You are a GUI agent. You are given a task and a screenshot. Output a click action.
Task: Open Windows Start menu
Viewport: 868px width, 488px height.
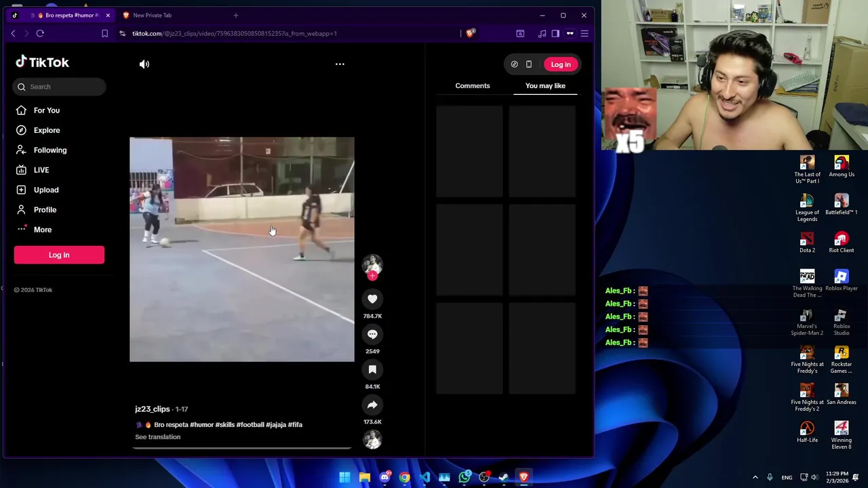click(x=344, y=477)
